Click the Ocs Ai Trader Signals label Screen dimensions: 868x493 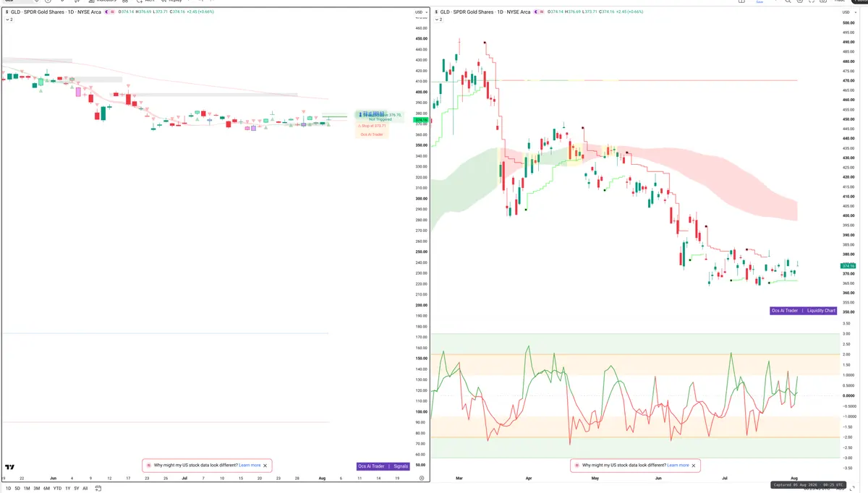(383, 466)
